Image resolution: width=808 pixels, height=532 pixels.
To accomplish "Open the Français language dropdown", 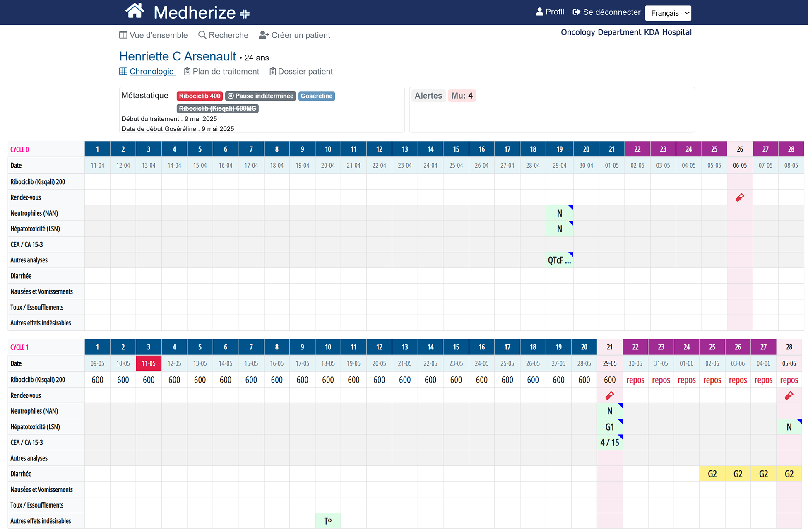I will (x=668, y=13).
